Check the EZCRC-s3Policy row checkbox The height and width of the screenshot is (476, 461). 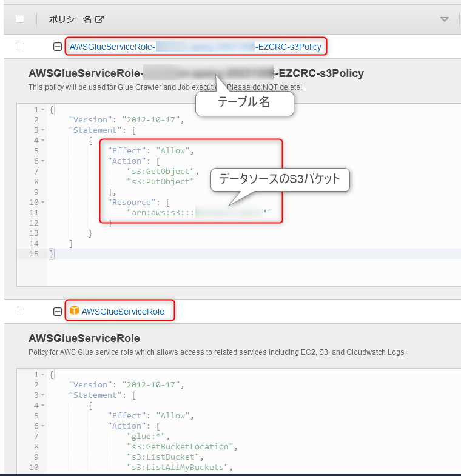pos(20,46)
